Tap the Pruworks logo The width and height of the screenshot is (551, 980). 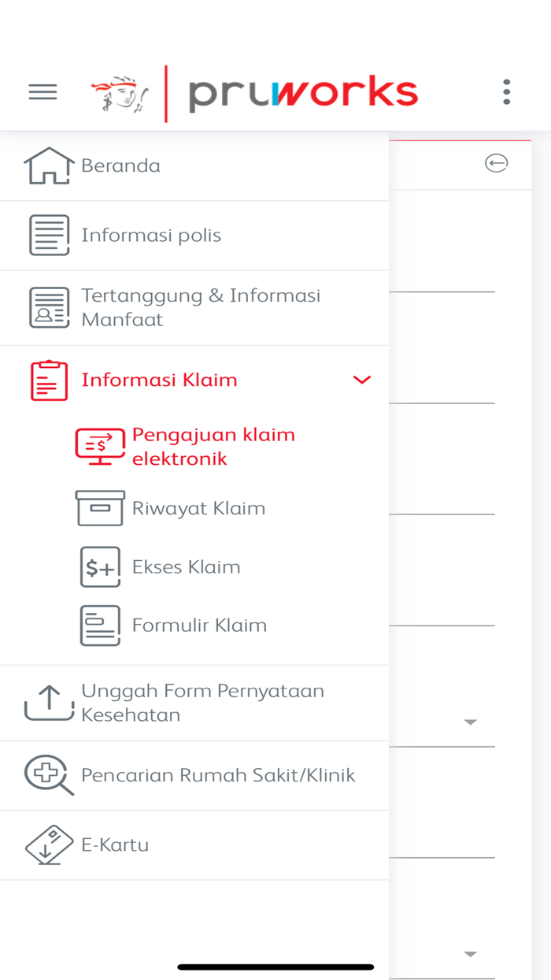pos(253,94)
